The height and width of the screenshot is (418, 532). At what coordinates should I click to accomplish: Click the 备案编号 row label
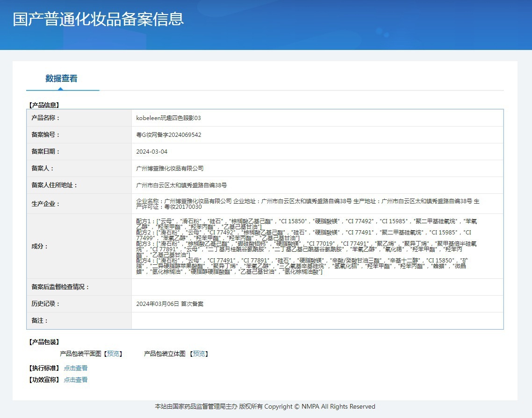(45, 135)
